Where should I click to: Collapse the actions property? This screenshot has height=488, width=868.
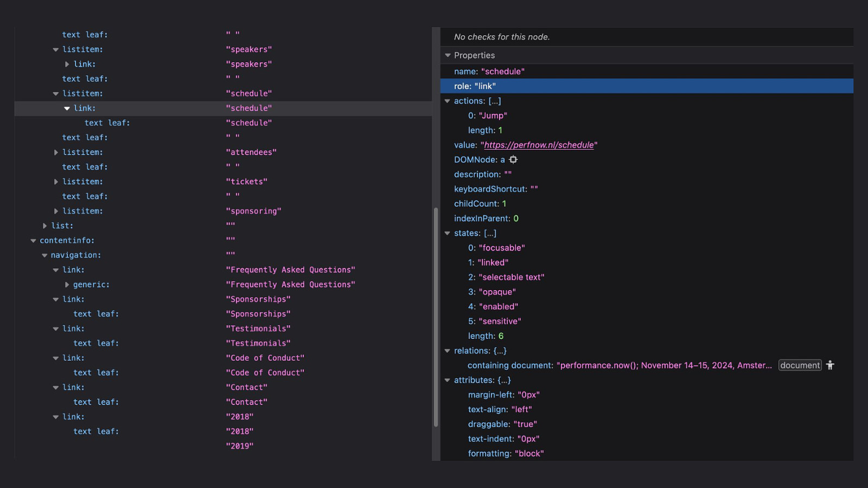pyautogui.click(x=448, y=101)
